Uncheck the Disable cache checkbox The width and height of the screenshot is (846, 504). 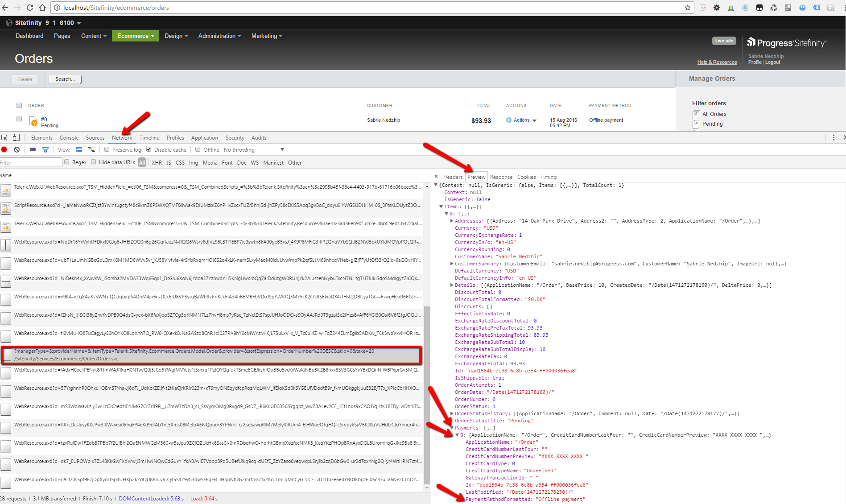[149, 149]
